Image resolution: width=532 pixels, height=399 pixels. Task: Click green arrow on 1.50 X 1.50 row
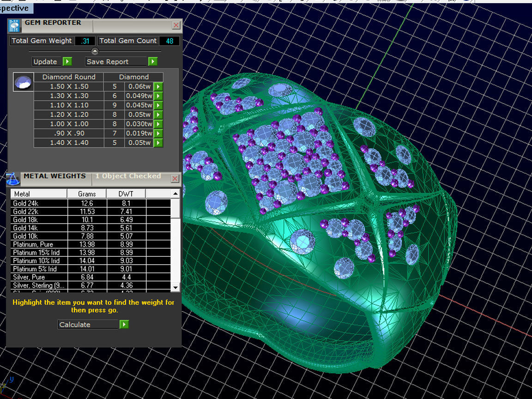coord(158,86)
